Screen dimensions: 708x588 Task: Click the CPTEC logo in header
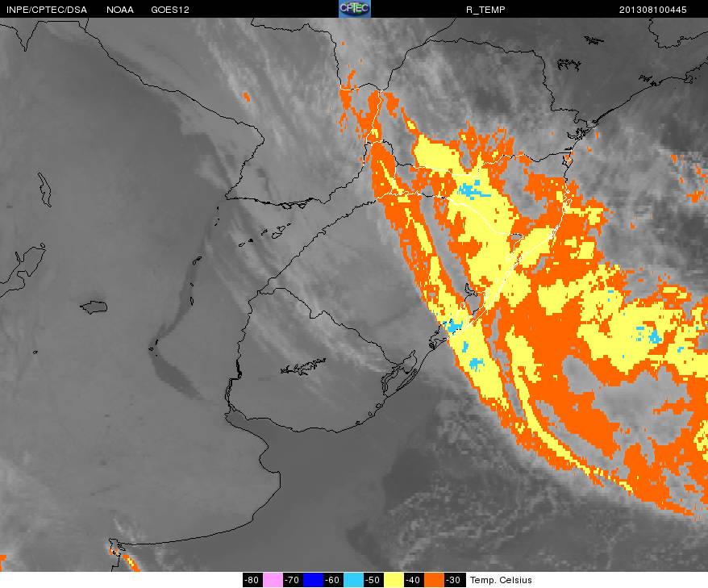355,9
